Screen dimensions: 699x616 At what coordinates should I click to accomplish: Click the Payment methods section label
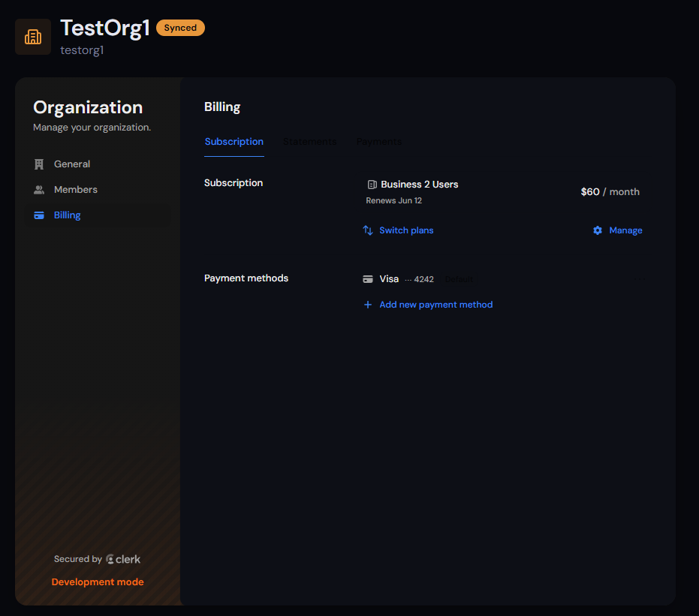pos(246,278)
